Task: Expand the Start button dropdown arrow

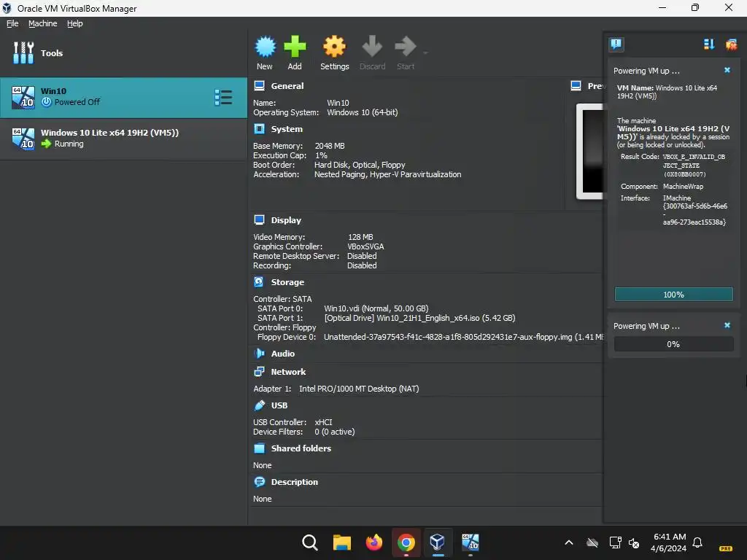Action: [425, 52]
